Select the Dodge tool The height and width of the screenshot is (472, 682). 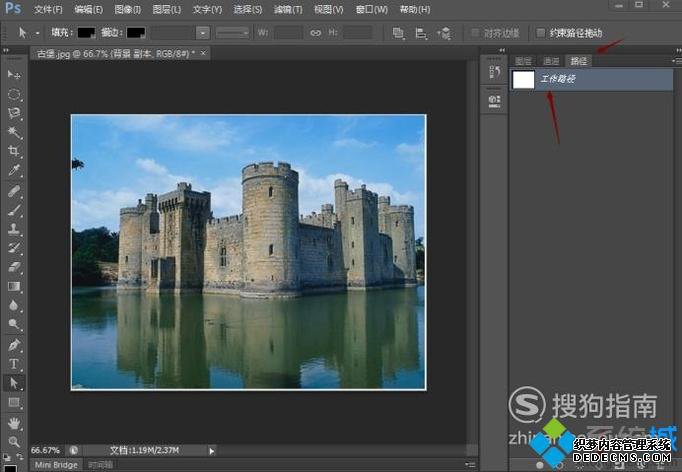(14, 324)
